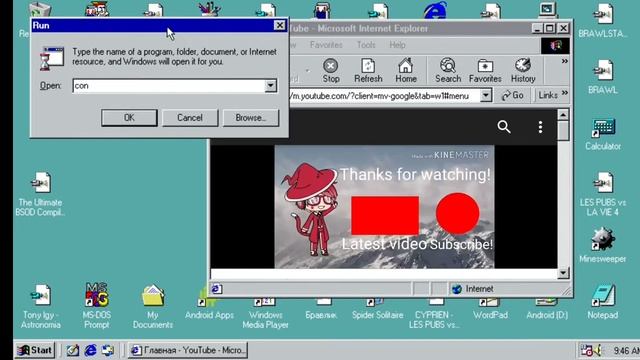Select the YouTube taskbar button
This screenshot has width=640, height=360.
188,350
